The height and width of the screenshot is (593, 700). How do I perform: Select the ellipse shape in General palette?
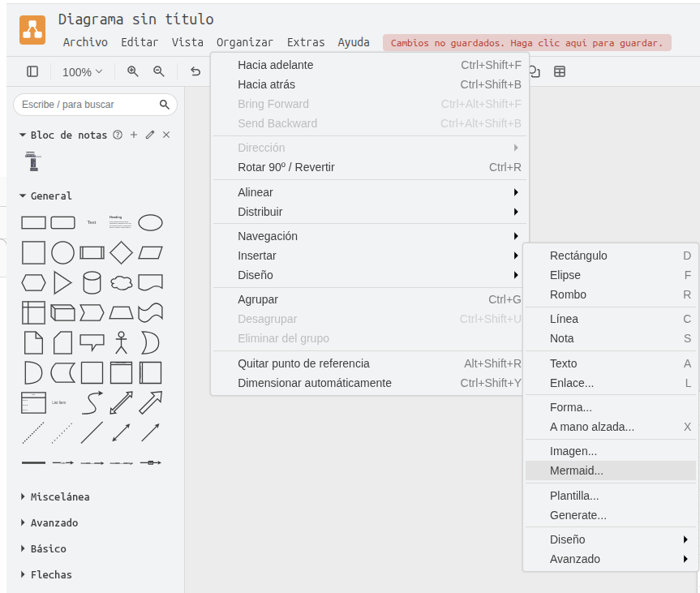click(150, 222)
